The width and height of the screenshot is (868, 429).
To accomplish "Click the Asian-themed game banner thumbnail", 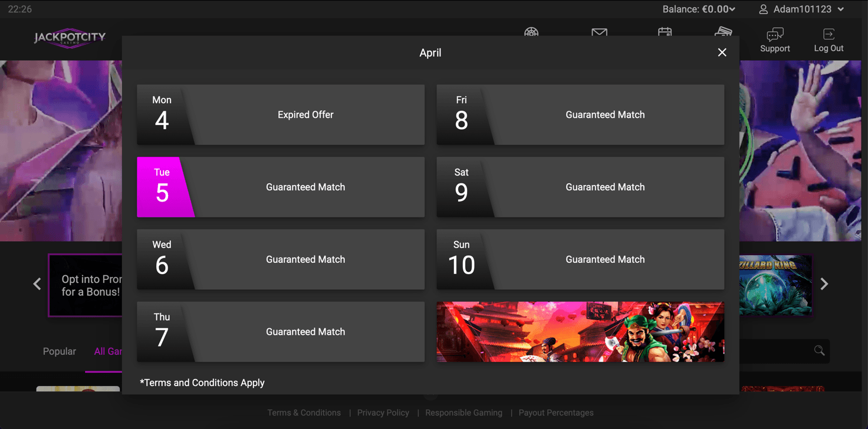I will pyautogui.click(x=580, y=332).
